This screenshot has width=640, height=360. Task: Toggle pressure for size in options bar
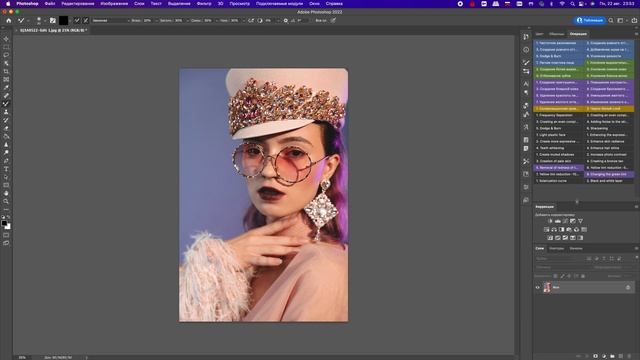(333, 20)
